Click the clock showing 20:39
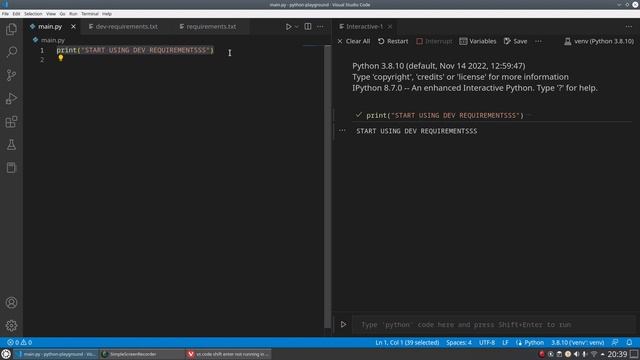Viewport: 640px width, 360px height. (617, 354)
